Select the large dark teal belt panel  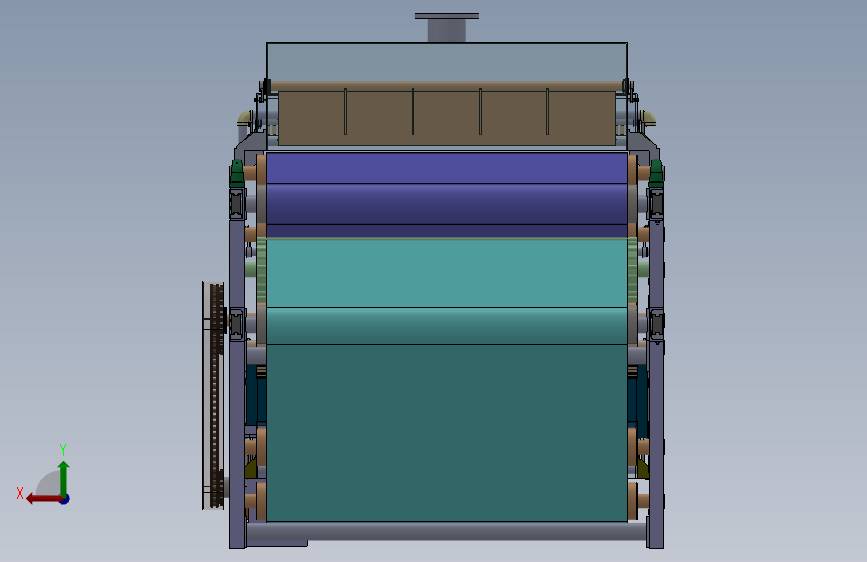pos(447,433)
